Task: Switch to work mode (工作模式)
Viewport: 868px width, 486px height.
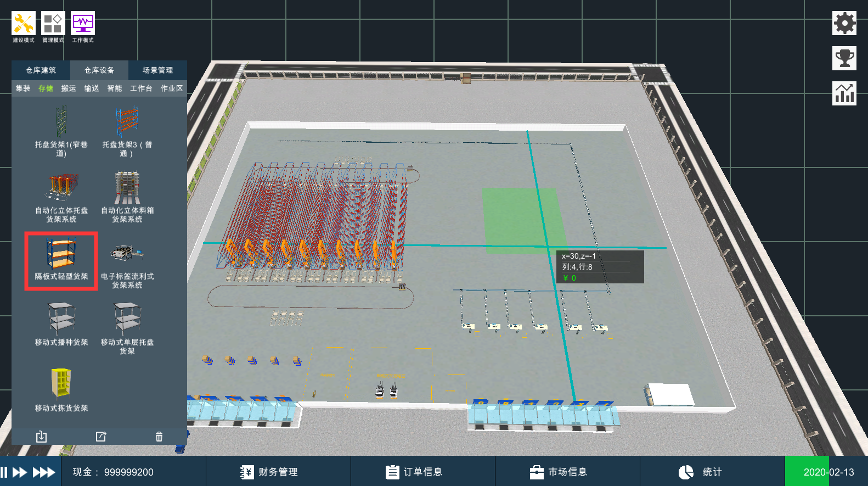Action: (x=83, y=26)
